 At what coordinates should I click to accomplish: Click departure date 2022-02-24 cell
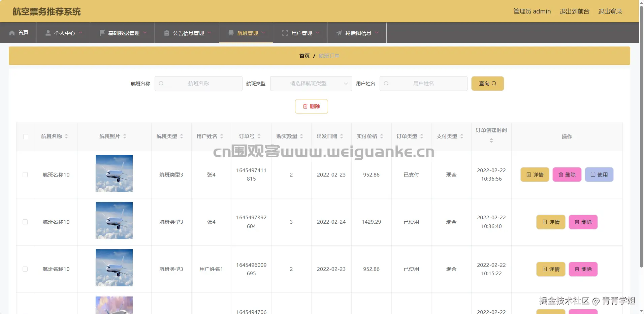[331, 222]
